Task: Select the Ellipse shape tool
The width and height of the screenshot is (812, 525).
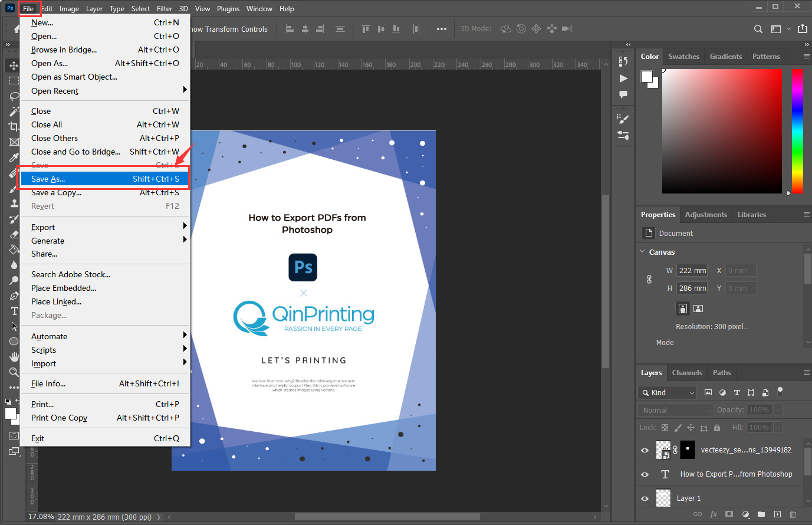Action: [14, 342]
